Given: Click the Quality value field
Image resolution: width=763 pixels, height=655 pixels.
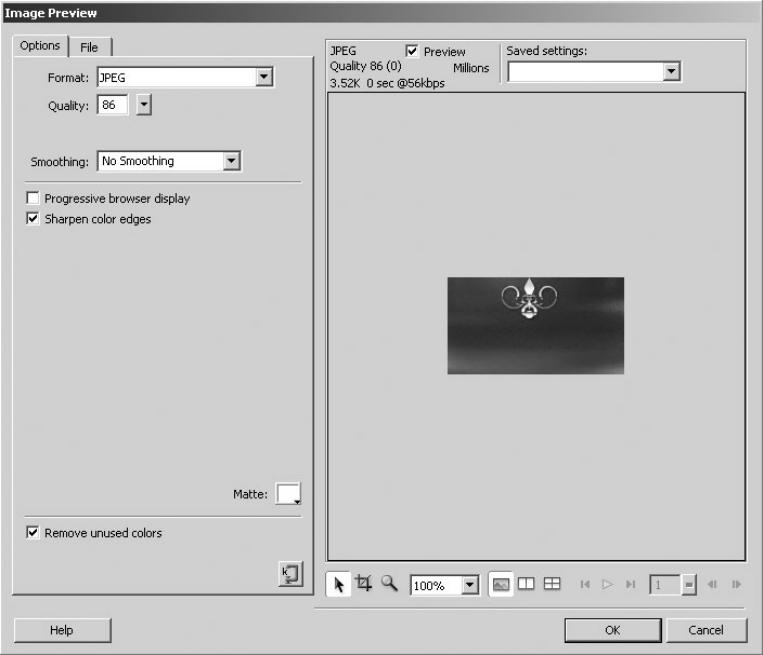Looking at the screenshot, I should pos(112,105).
